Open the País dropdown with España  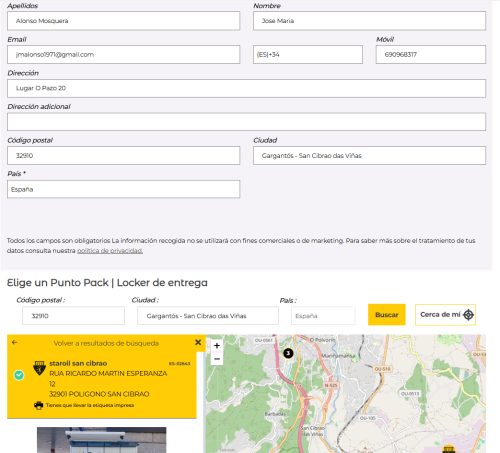point(123,189)
